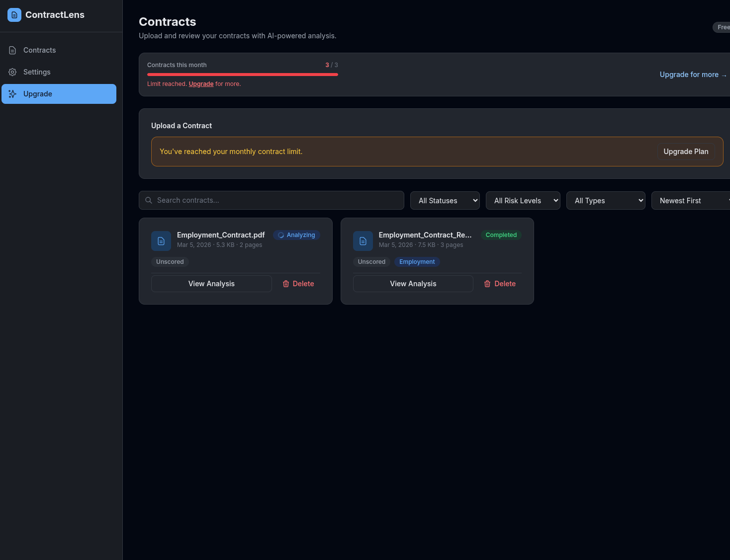Click the red contracts usage progress bar
730x560 pixels.
[243, 75]
